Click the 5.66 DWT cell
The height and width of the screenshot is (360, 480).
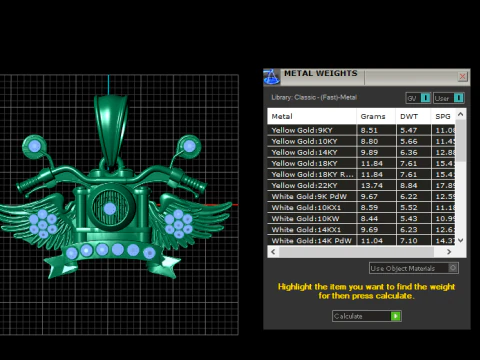pos(413,141)
